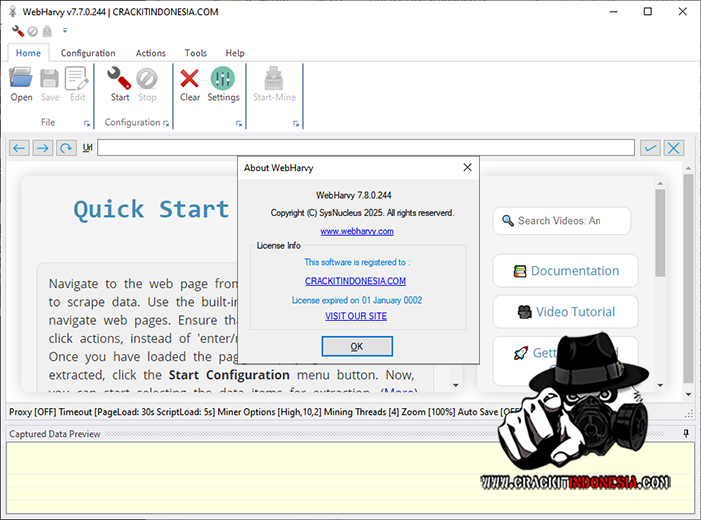Expand the Configuration group launcher arrow
The image size is (701, 520).
click(166, 124)
